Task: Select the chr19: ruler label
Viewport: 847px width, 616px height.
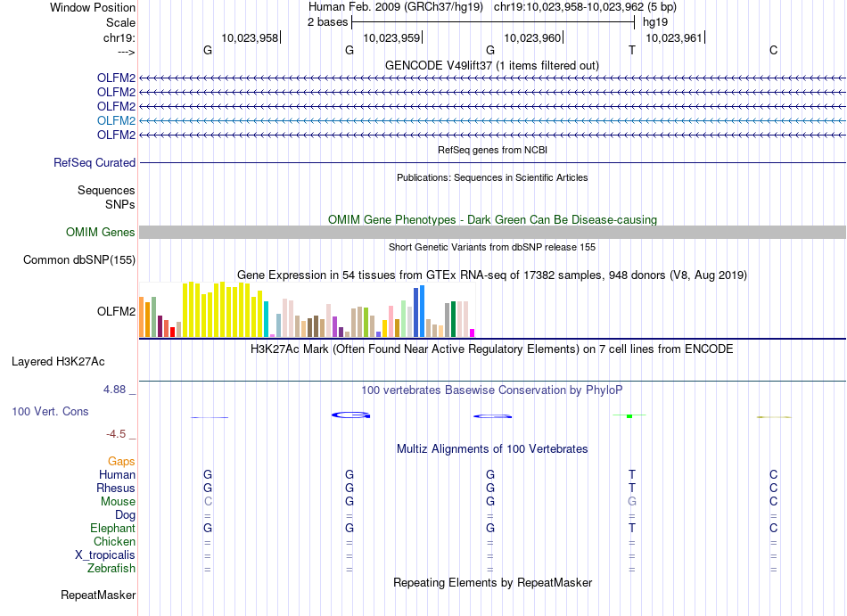Action: pos(119,37)
